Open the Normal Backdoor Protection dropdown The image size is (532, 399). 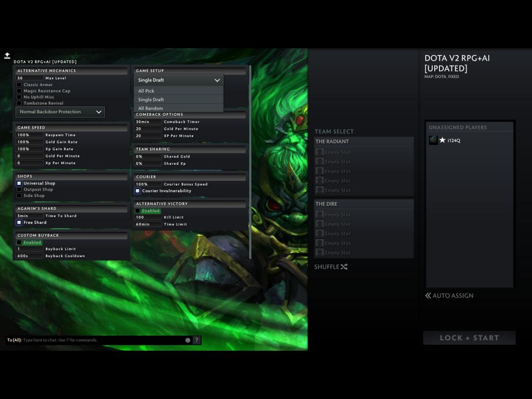coord(60,112)
